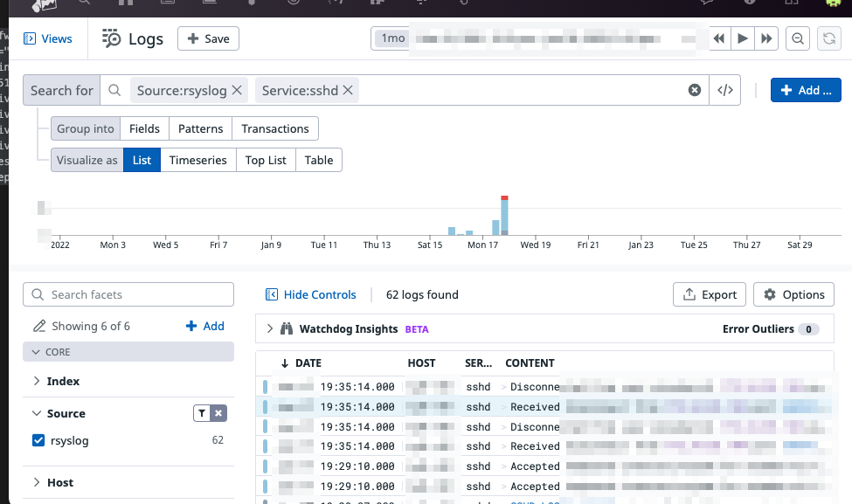Click the rsyslog count of 62
This screenshot has width=852, height=504.
(218, 440)
